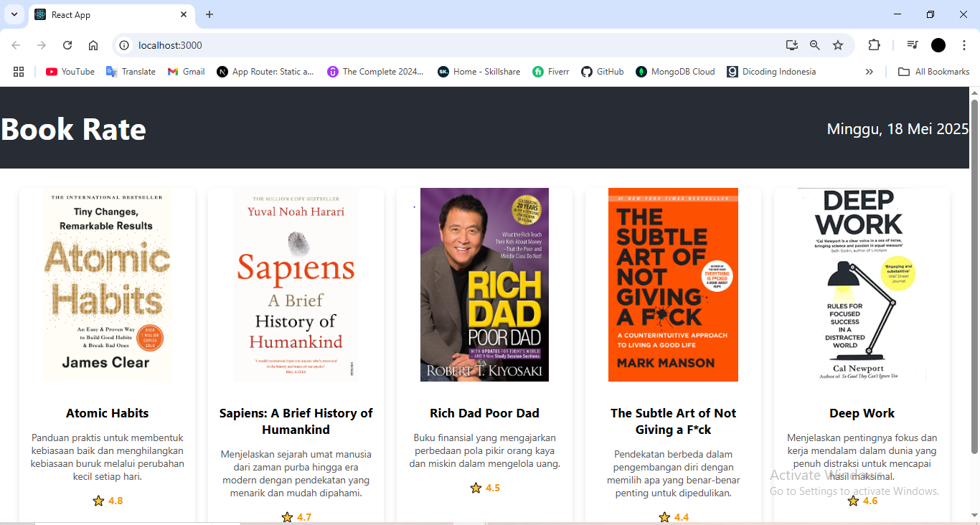Click the Rich Dad Poor Dad cover
Image resolution: width=980 pixels, height=525 pixels.
click(484, 285)
